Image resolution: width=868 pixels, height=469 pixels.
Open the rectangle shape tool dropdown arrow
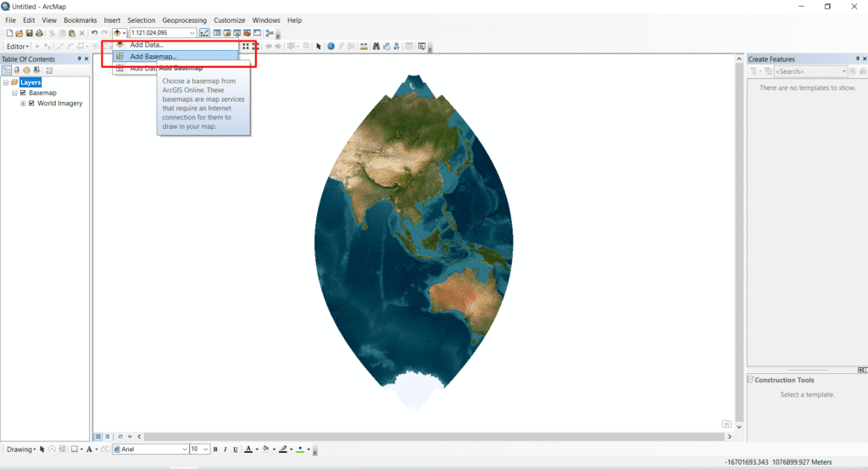[81, 449]
